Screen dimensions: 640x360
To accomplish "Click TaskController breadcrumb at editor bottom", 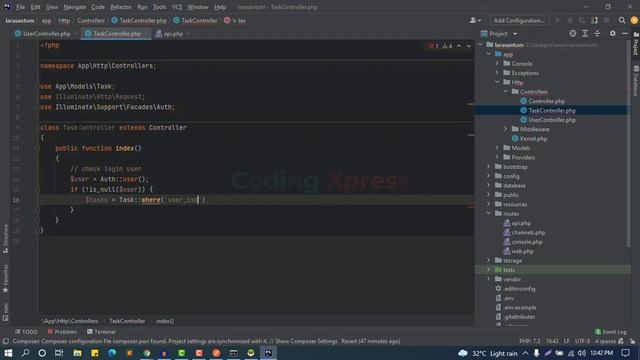I will pyautogui.click(x=127, y=321).
